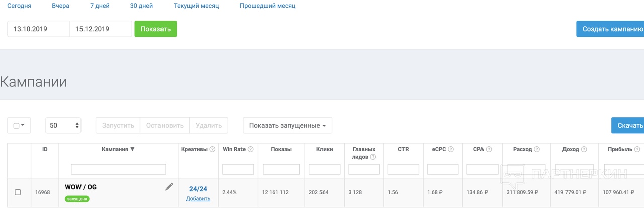Open the start date field 13.10.2019

(x=38, y=29)
